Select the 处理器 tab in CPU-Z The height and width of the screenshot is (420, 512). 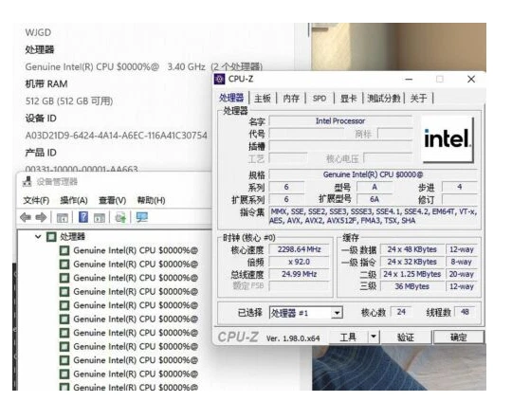pyautogui.click(x=231, y=98)
